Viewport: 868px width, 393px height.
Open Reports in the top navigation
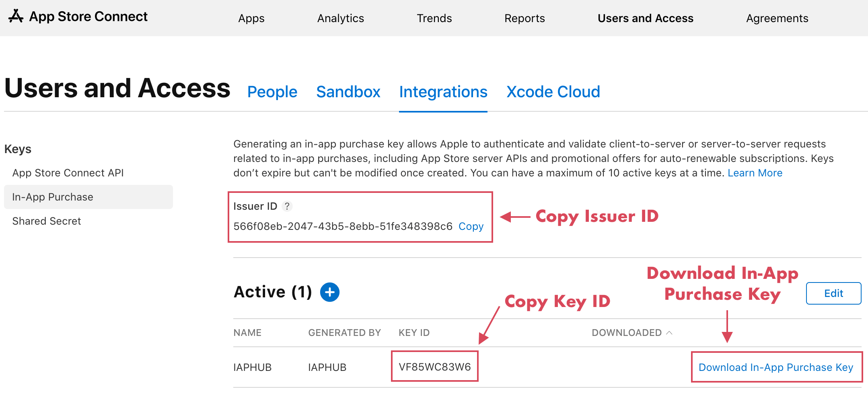tap(525, 18)
